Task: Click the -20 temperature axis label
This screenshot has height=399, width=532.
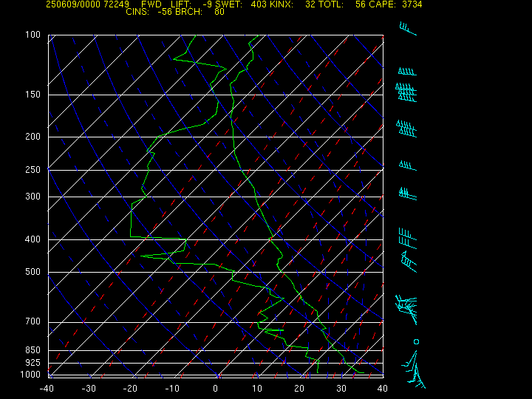Action: tap(130, 389)
